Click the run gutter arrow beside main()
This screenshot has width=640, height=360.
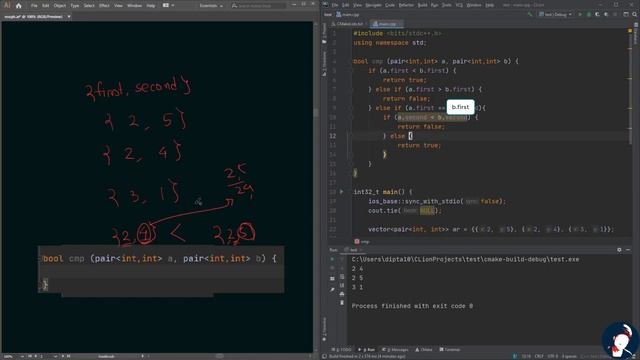[342, 192]
